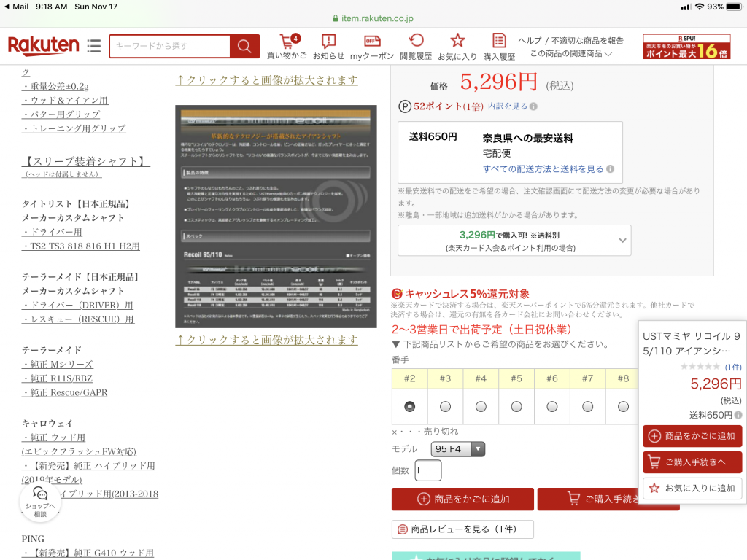Expand この商品の関連商品 dropdown
The image size is (747, 560).
tap(570, 54)
